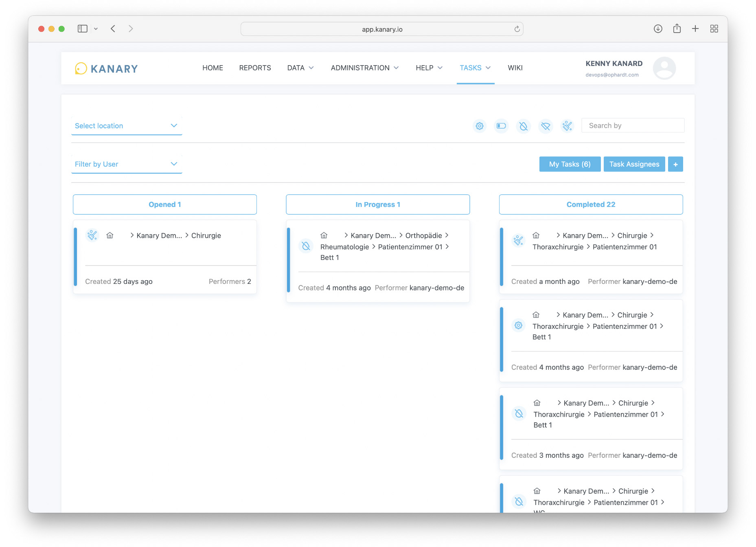
Task: Open the Filter by User dropdown
Action: (x=127, y=164)
